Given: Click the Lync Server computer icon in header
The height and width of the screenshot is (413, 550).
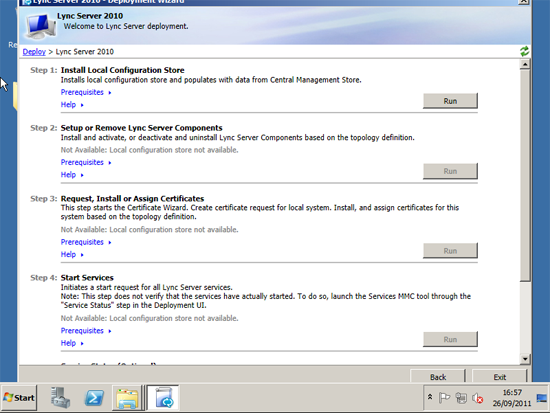Looking at the screenshot, I should [x=40, y=26].
